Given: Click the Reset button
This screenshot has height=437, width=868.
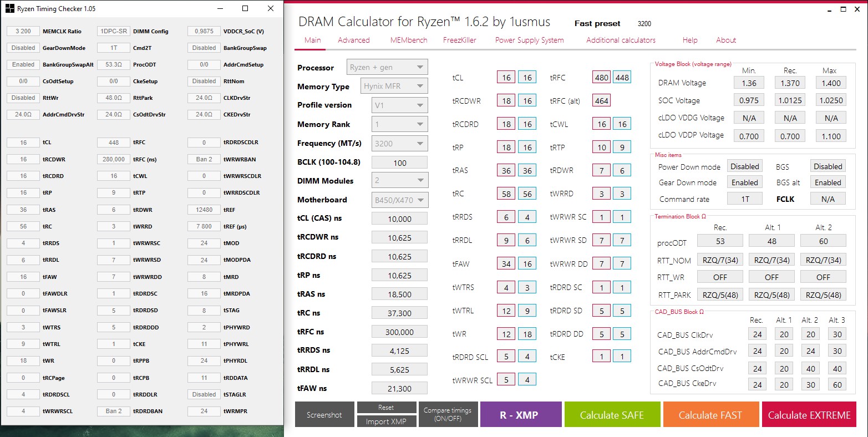Looking at the screenshot, I should coord(386,408).
